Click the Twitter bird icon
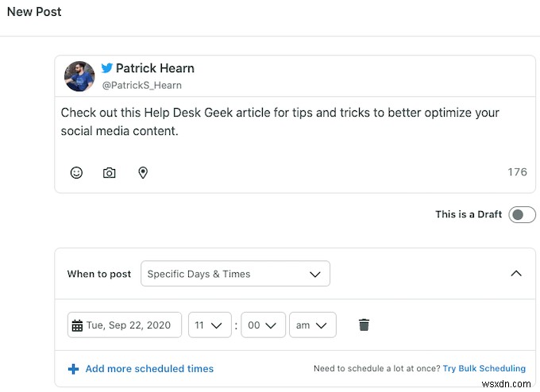Image resolution: width=540 pixels, height=392 pixels. (106, 68)
